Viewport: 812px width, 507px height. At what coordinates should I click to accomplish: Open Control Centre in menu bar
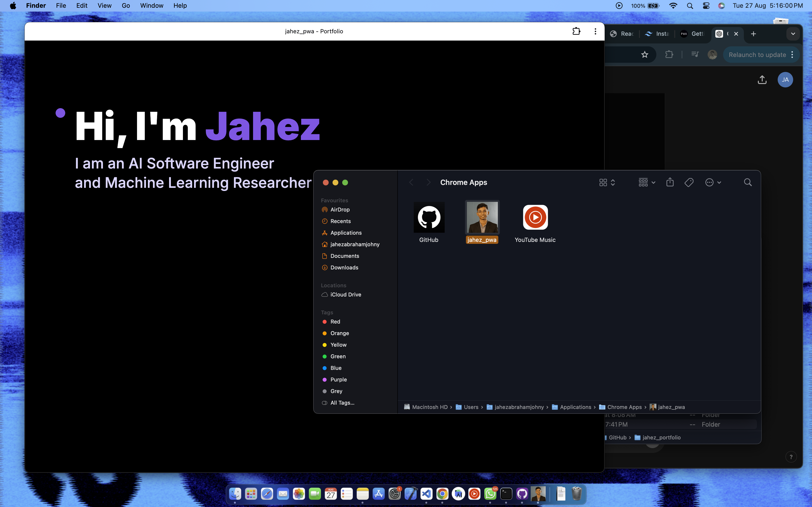click(x=706, y=6)
